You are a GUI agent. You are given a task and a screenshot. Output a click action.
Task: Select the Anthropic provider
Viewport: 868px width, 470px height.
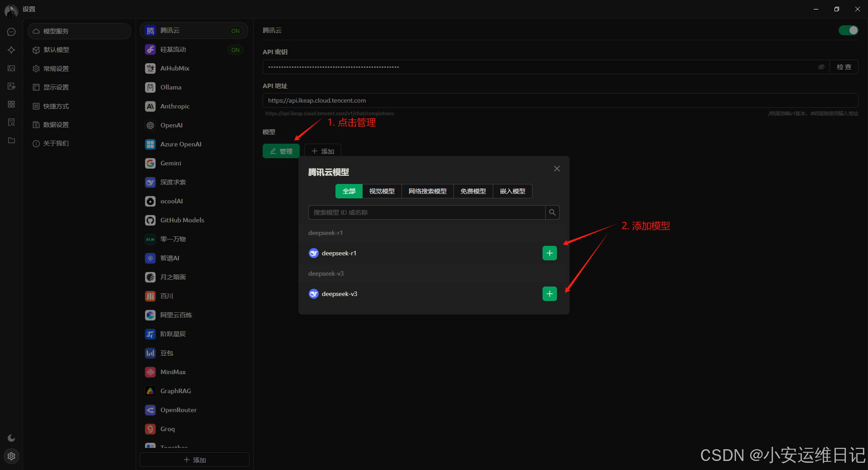(x=193, y=106)
